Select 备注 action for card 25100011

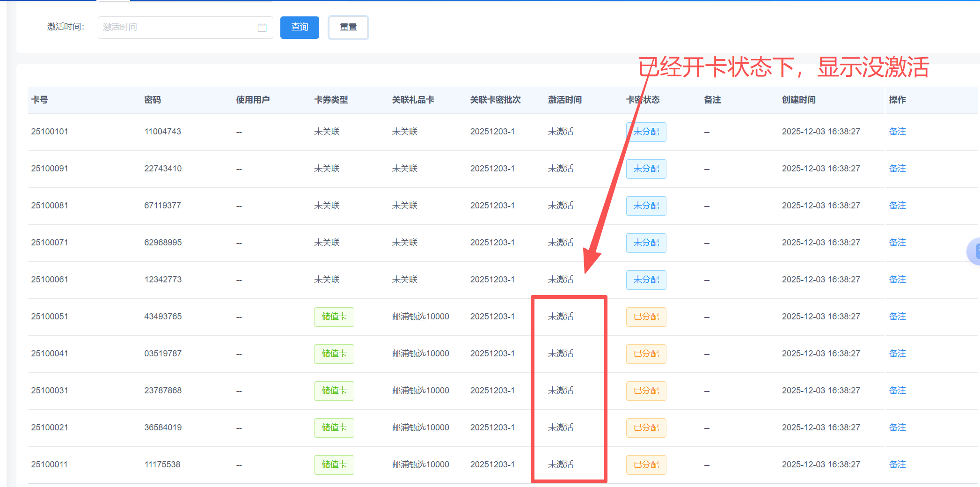coord(897,465)
